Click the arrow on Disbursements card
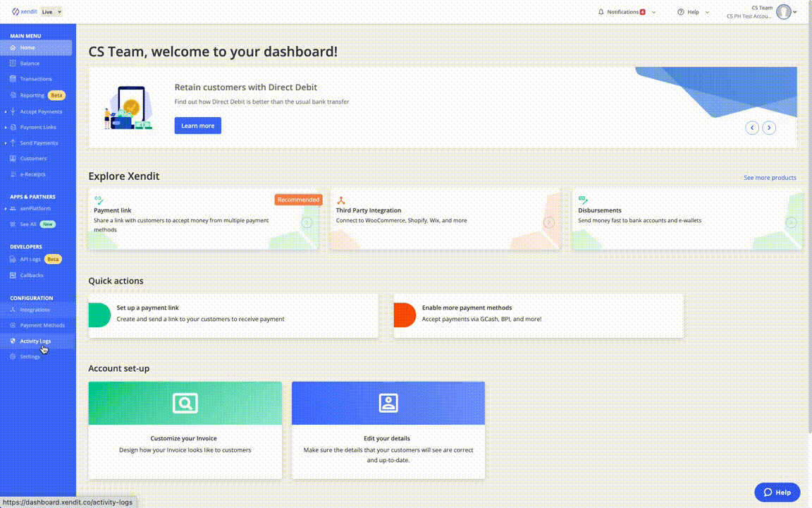This screenshot has width=812, height=508. coord(791,222)
